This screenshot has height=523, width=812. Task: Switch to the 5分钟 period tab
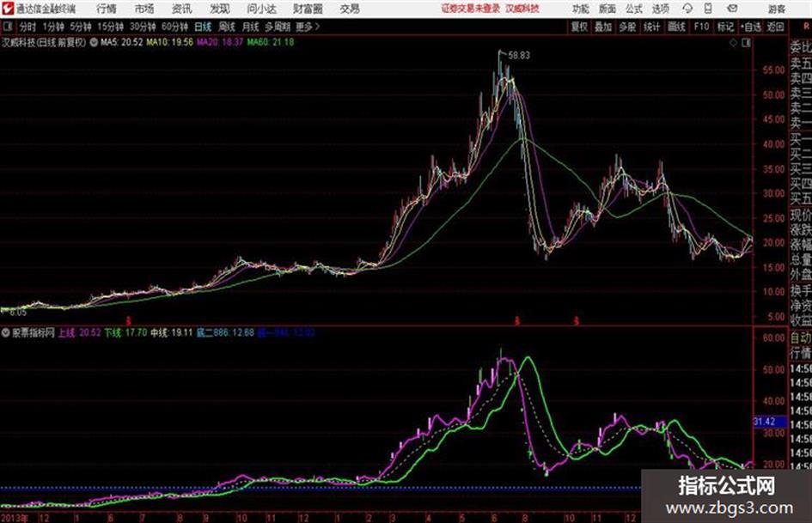80,27
